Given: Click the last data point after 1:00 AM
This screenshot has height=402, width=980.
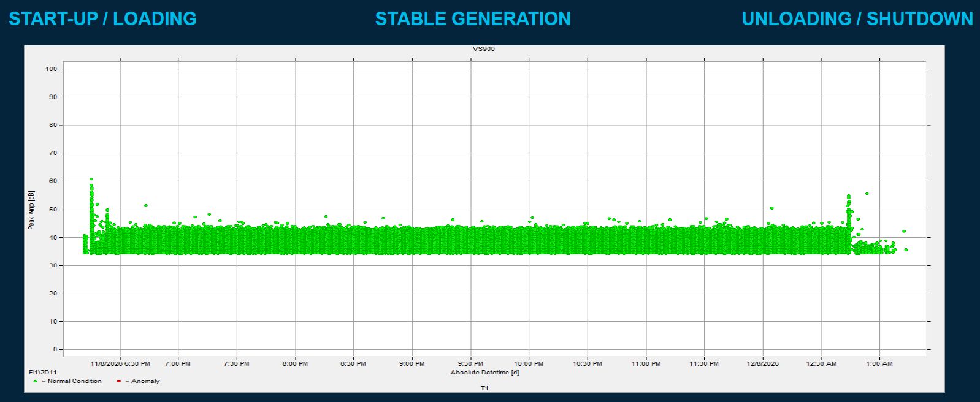Looking at the screenshot, I should tap(906, 249).
